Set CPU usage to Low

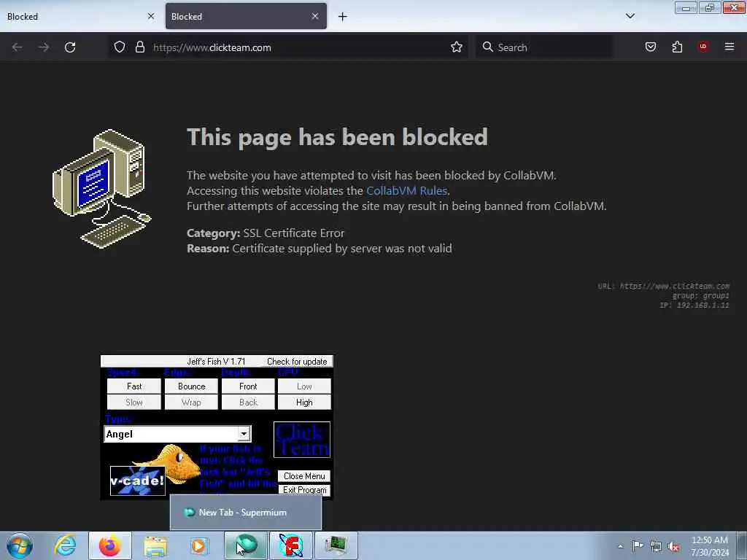pyautogui.click(x=304, y=386)
